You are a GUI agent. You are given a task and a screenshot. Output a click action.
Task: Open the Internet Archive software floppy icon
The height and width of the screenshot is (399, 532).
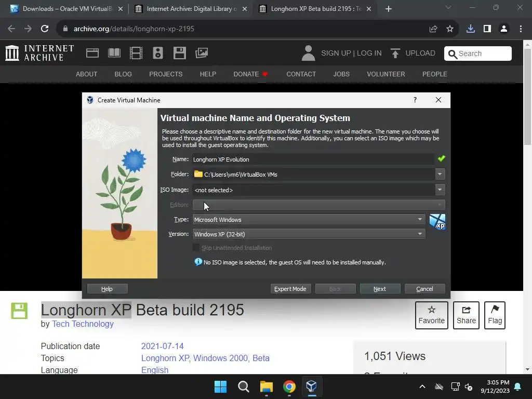[x=179, y=53]
